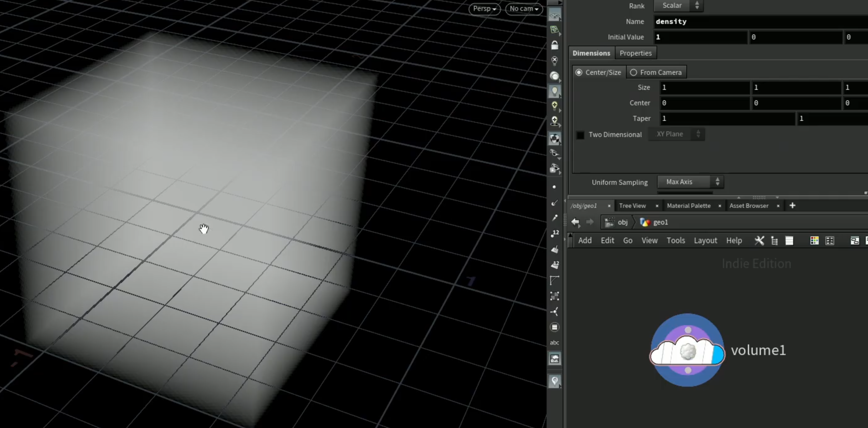Image resolution: width=868 pixels, height=428 pixels.
Task: Click the wrench tools icon in network toolbar
Action: tap(759, 240)
